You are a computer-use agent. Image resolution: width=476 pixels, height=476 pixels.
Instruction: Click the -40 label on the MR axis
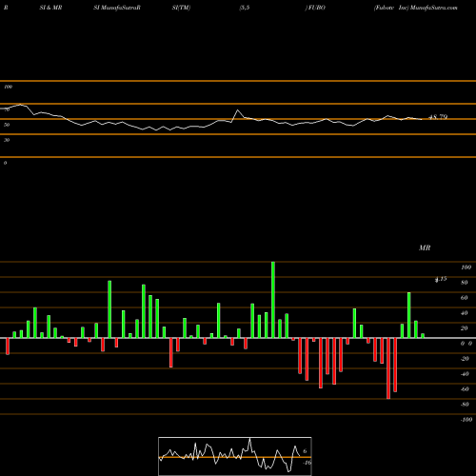coord(465,374)
